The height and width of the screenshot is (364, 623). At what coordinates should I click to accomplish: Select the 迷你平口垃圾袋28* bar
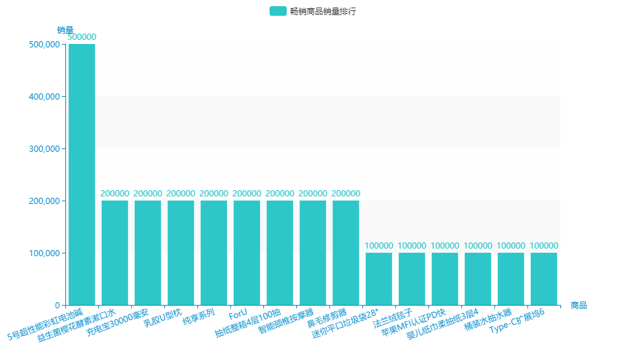coord(379,279)
